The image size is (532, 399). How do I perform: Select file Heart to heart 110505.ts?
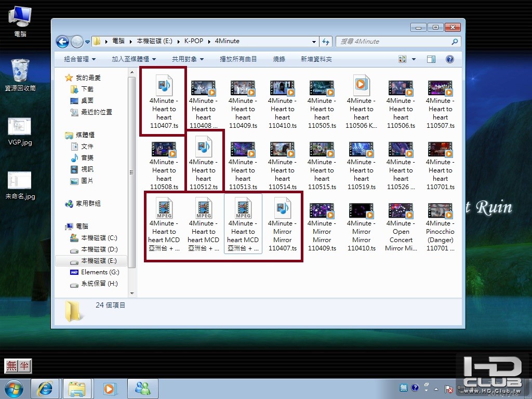(x=322, y=104)
